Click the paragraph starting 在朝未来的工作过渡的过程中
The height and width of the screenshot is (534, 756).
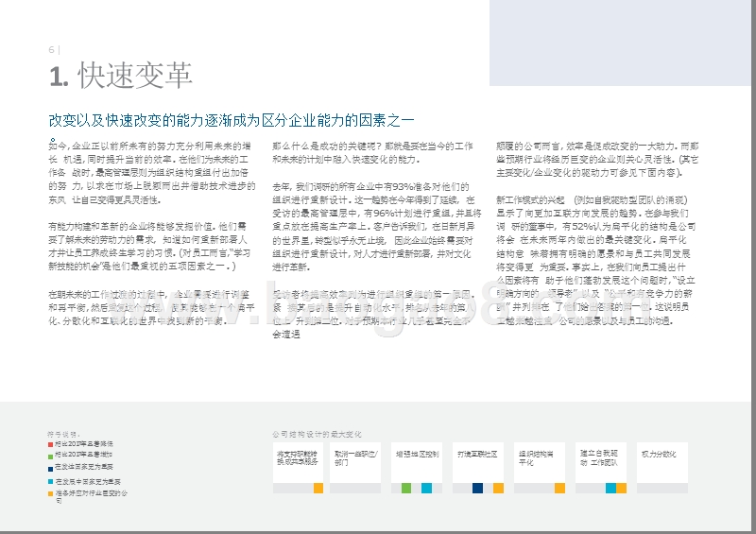point(151,307)
